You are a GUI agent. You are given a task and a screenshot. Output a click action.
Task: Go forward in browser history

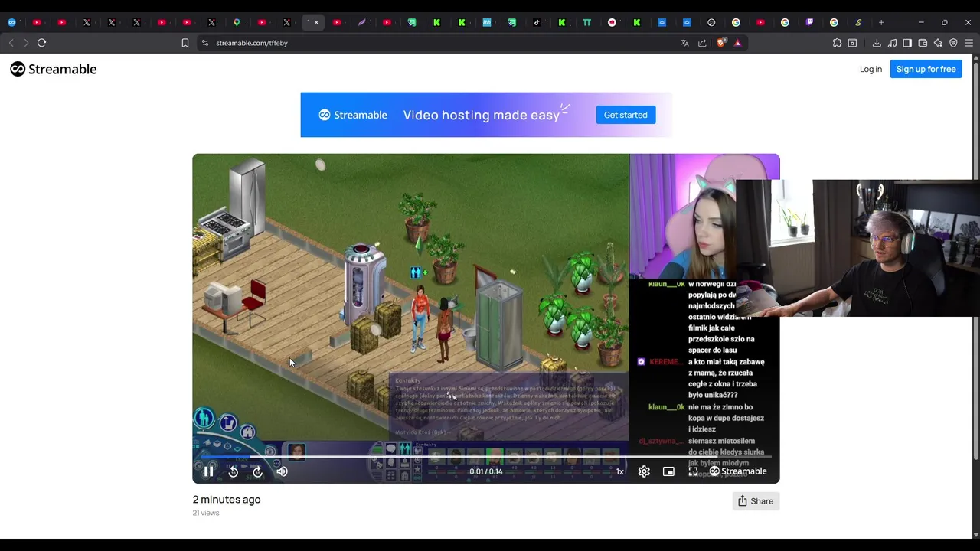(x=26, y=43)
